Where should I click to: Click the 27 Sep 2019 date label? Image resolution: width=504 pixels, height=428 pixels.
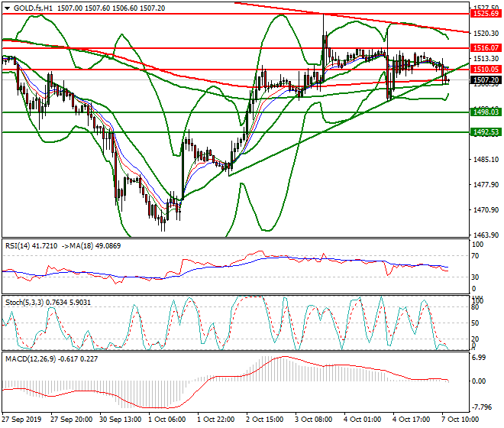tap(22, 420)
